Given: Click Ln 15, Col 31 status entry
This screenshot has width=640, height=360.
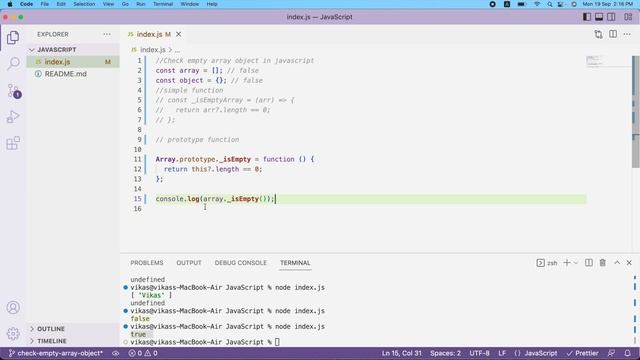Looking at the screenshot, I should 402,353.
